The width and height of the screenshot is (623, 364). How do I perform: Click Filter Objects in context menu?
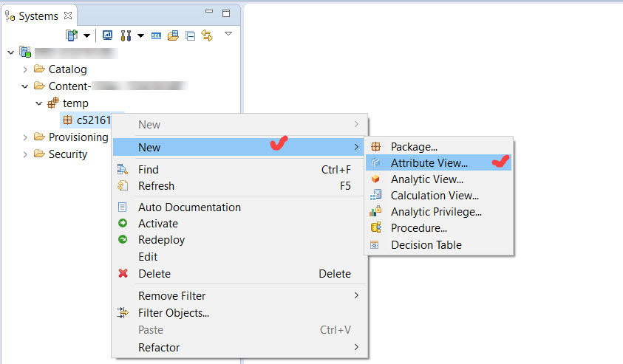click(x=173, y=313)
